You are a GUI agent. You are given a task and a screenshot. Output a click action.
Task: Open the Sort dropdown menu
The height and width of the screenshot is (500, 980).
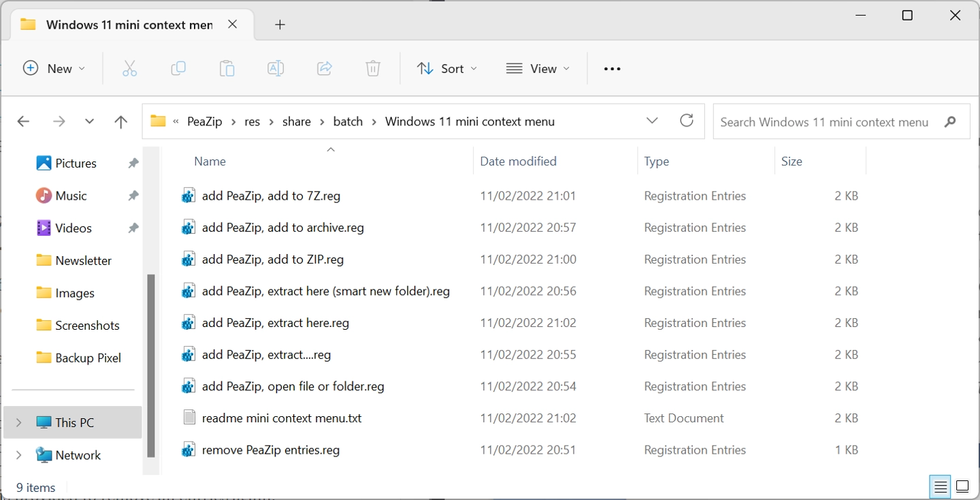[446, 68]
